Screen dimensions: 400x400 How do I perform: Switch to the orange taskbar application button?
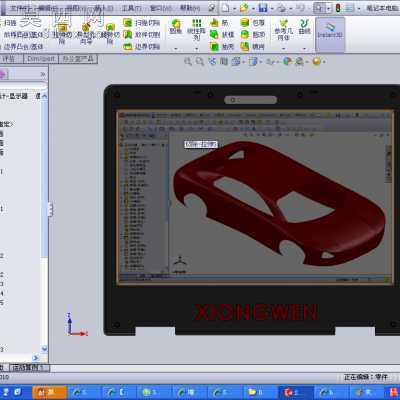click(x=49, y=393)
